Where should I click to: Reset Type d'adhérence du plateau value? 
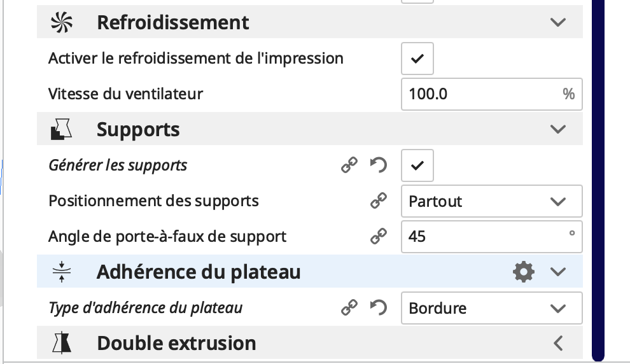(x=379, y=309)
